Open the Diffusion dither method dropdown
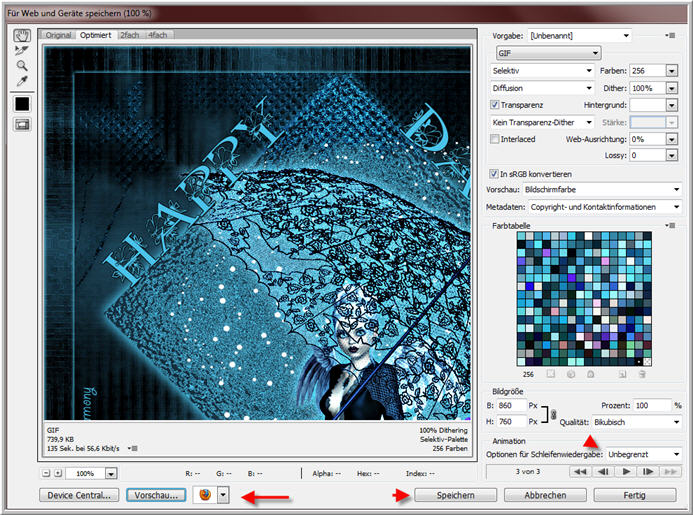This screenshot has height=515, width=693. pos(542,88)
